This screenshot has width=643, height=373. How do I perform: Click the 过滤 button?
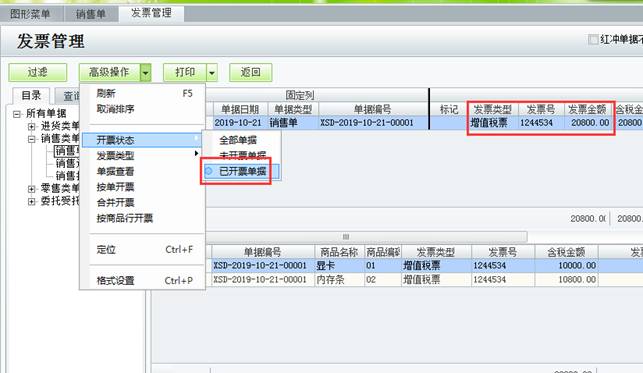click(38, 73)
